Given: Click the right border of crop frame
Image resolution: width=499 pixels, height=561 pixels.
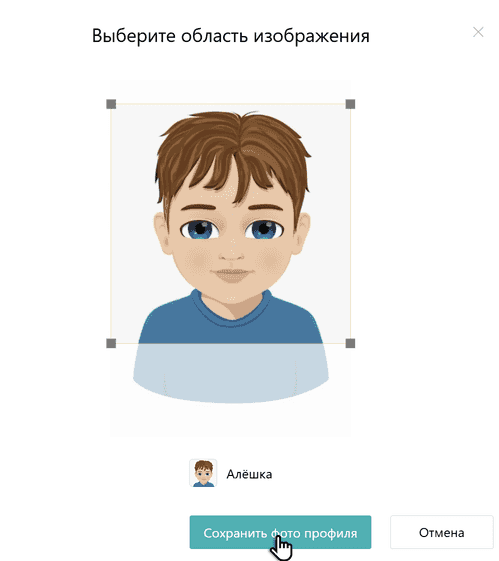Looking at the screenshot, I should click(x=350, y=224).
